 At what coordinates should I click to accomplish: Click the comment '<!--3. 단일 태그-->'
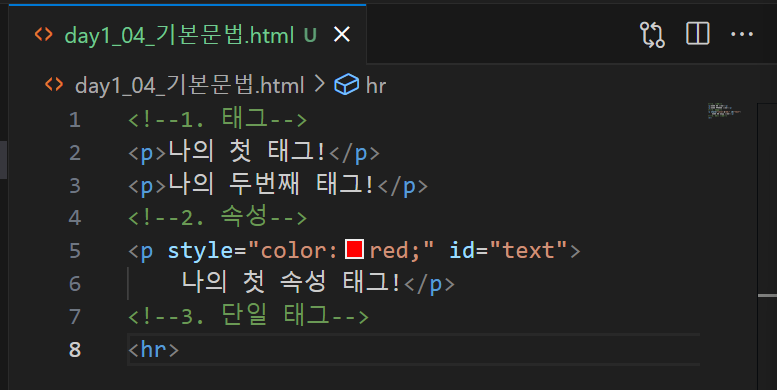coord(248,316)
